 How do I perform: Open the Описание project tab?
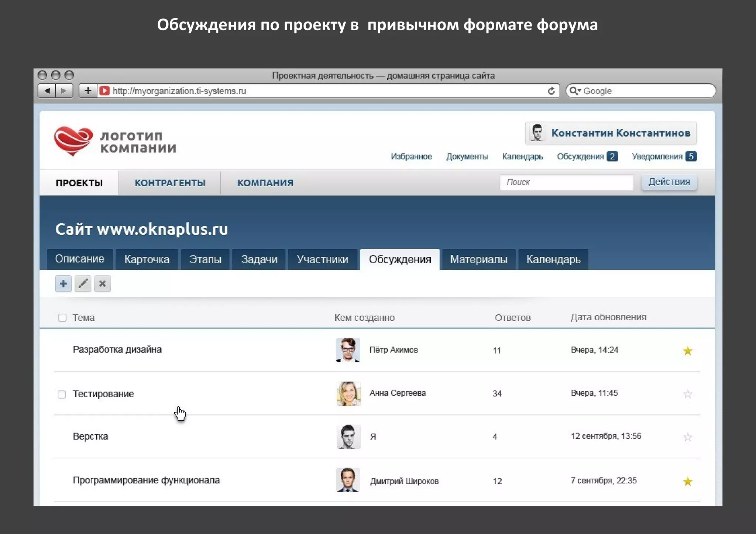click(80, 259)
